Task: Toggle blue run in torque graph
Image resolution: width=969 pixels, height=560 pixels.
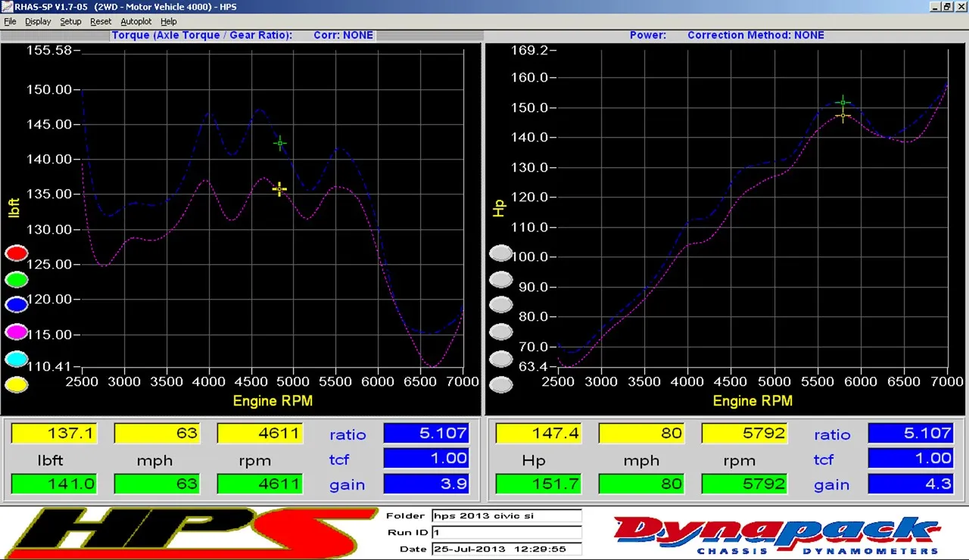Action: pyautogui.click(x=17, y=305)
